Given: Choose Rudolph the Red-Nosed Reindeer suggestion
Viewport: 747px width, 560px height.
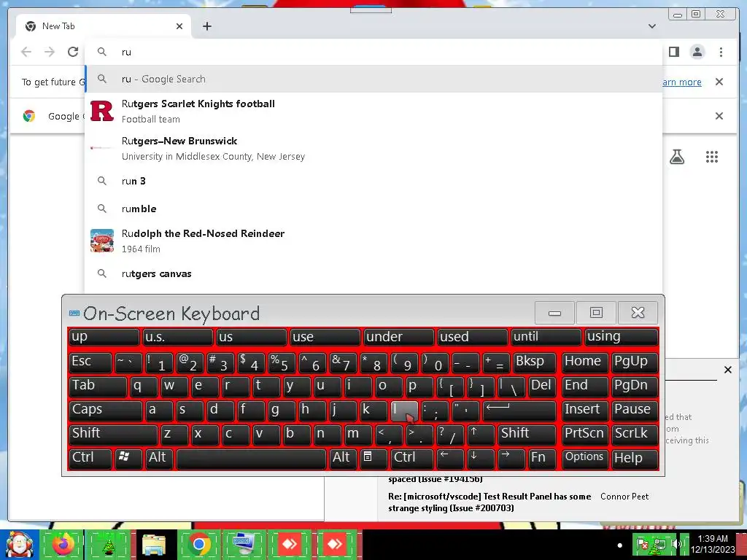Looking at the screenshot, I should [373, 241].
